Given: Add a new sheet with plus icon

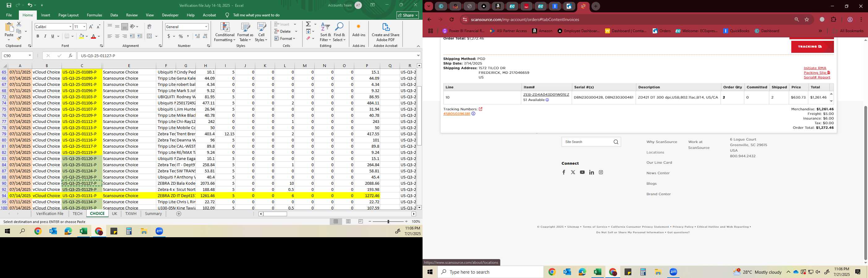Looking at the screenshot, I should coord(179,214).
